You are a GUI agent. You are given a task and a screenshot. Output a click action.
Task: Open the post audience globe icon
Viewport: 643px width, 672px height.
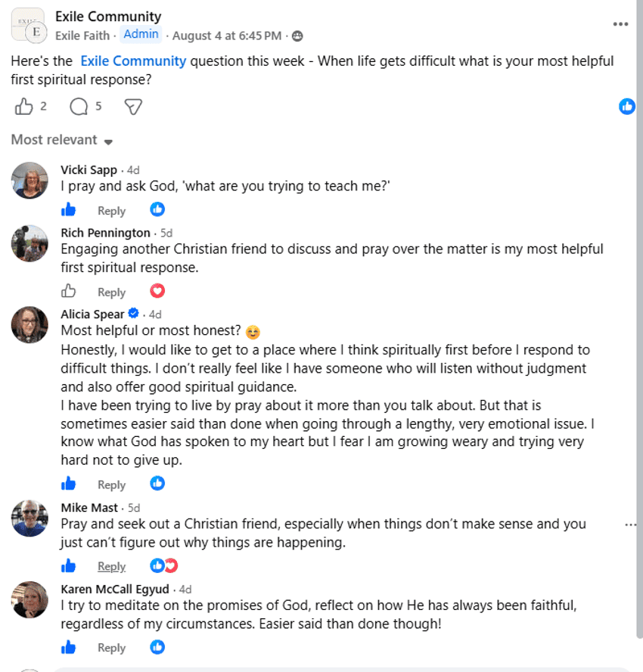[297, 36]
